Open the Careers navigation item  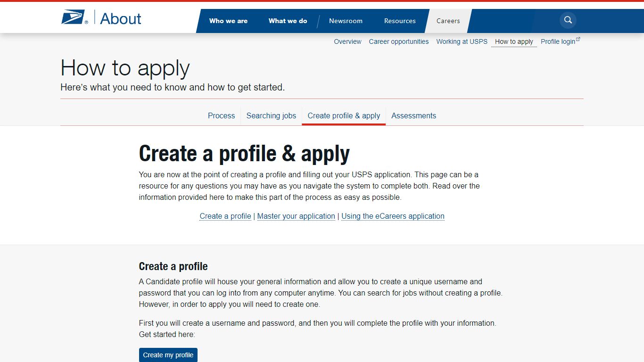[448, 21]
